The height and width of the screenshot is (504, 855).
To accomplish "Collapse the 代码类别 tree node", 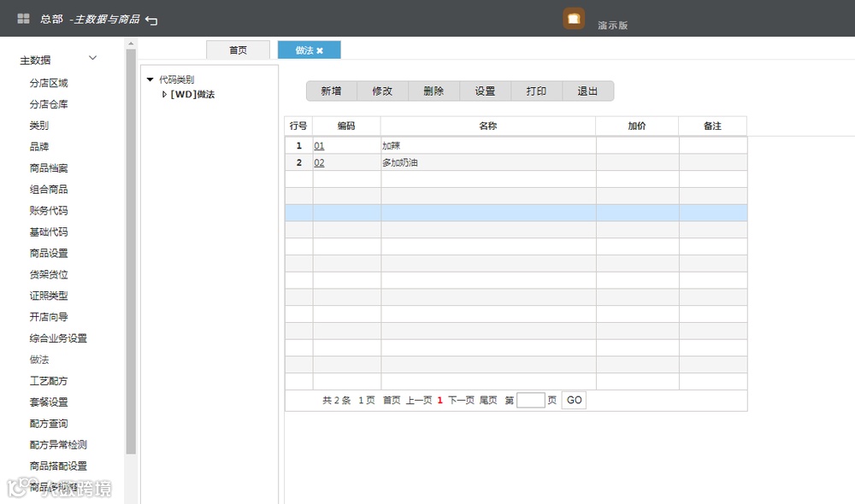I will point(150,79).
